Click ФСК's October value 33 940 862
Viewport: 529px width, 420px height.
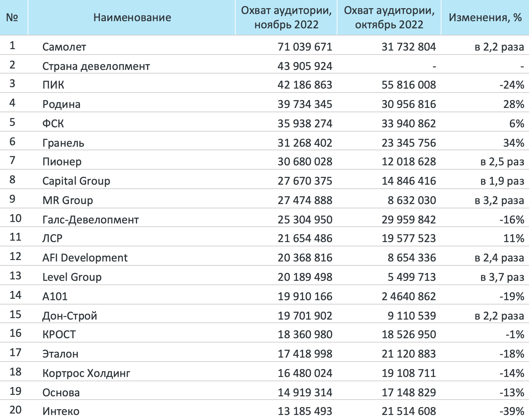tap(408, 124)
